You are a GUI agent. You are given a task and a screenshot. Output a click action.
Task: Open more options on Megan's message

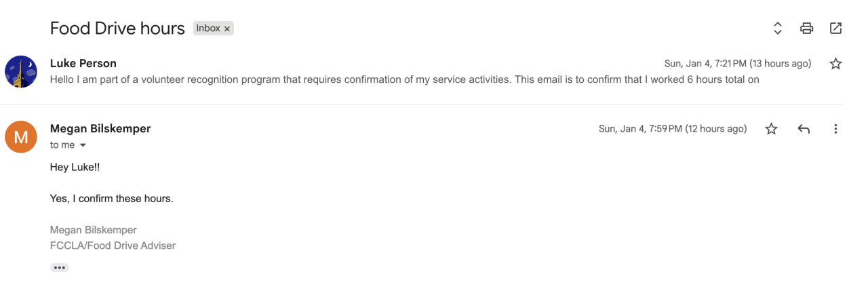click(x=835, y=129)
